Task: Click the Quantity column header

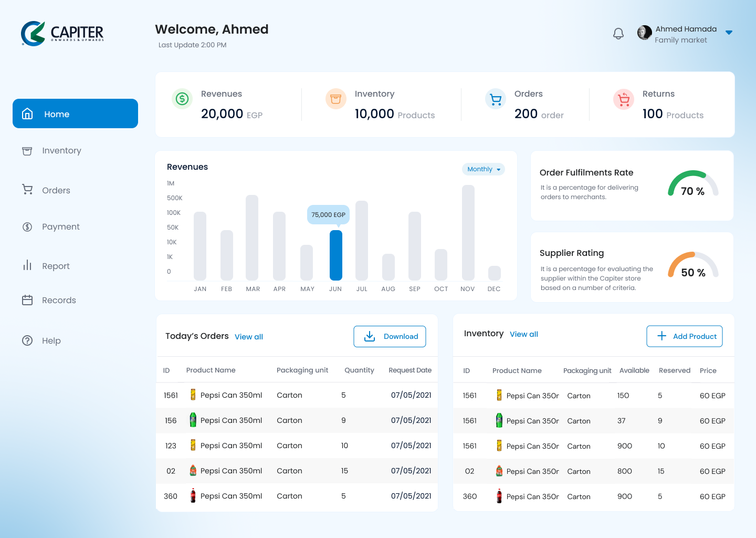Action: pos(359,370)
